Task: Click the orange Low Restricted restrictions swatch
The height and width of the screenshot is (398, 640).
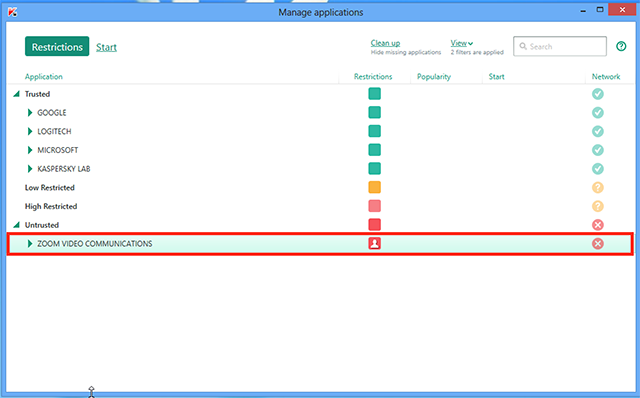Action: pos(374,187)
